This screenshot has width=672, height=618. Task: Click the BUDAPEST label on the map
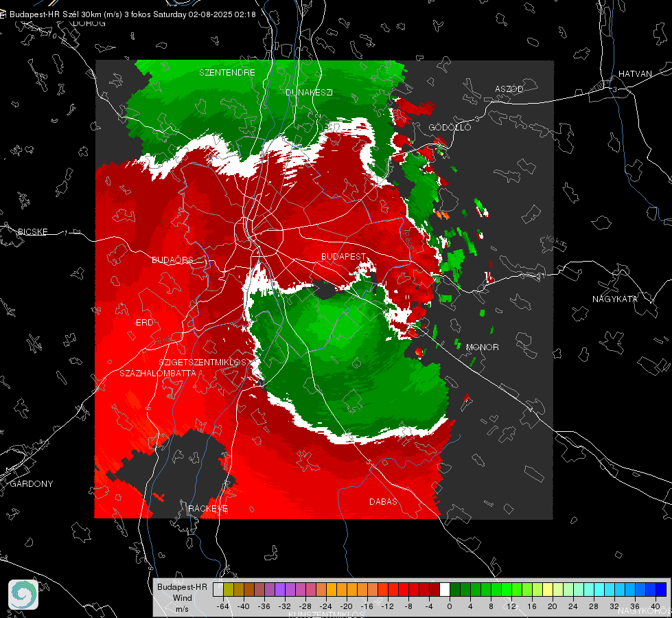[343, 256]
